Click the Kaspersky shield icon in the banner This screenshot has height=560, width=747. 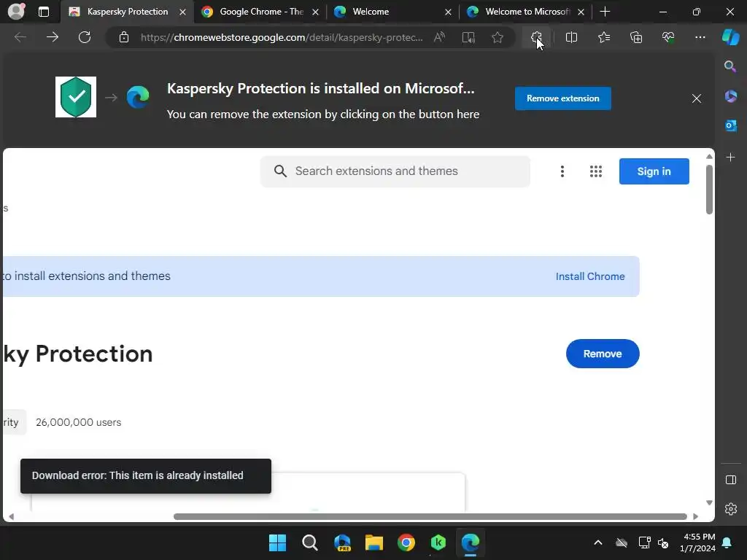[76, 97]
